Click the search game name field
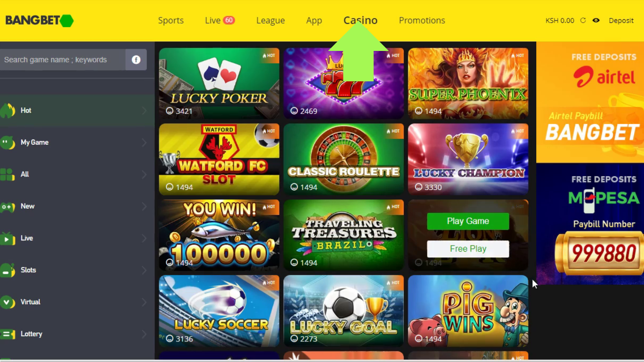This screenshot has width=644, height=362. point(63,59)
